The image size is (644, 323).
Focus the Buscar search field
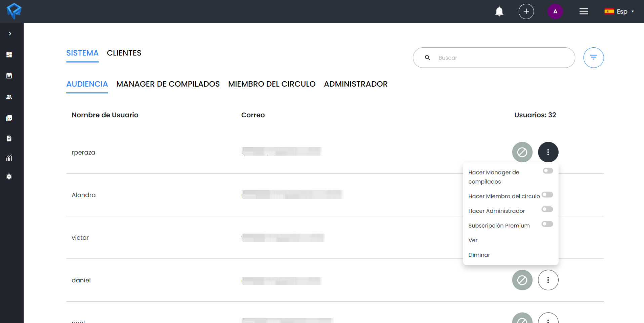494,58
